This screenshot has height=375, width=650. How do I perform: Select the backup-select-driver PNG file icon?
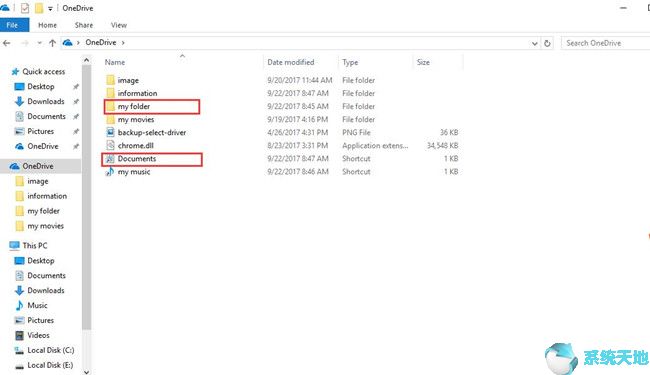(x=110, y=132)
